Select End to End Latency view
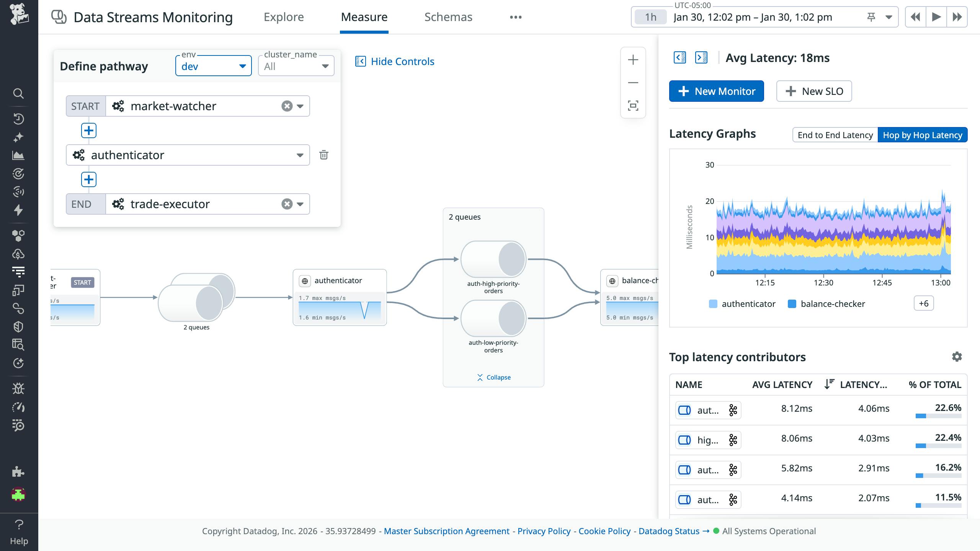Screen dimensions: 980x551 click(835, 135)
